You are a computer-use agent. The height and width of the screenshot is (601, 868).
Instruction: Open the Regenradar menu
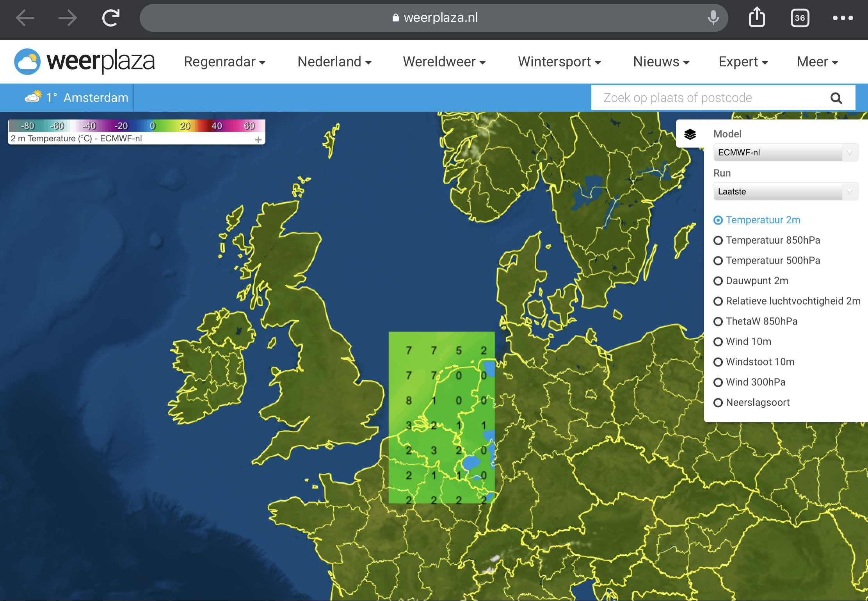(224, 62)
